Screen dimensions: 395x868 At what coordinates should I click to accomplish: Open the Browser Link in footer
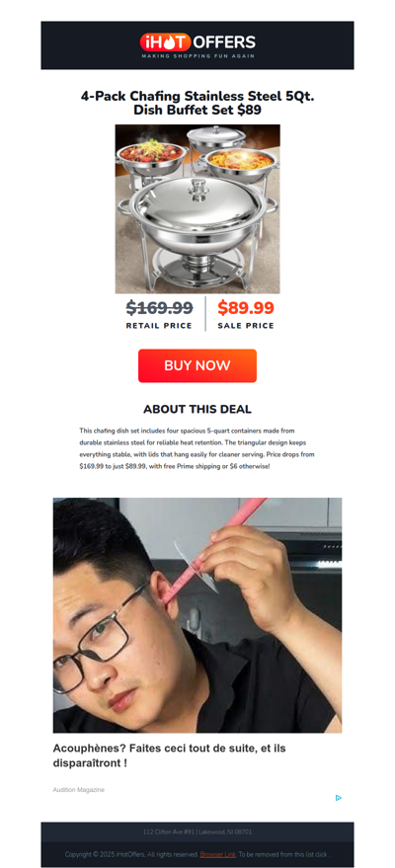click(218, 854)
